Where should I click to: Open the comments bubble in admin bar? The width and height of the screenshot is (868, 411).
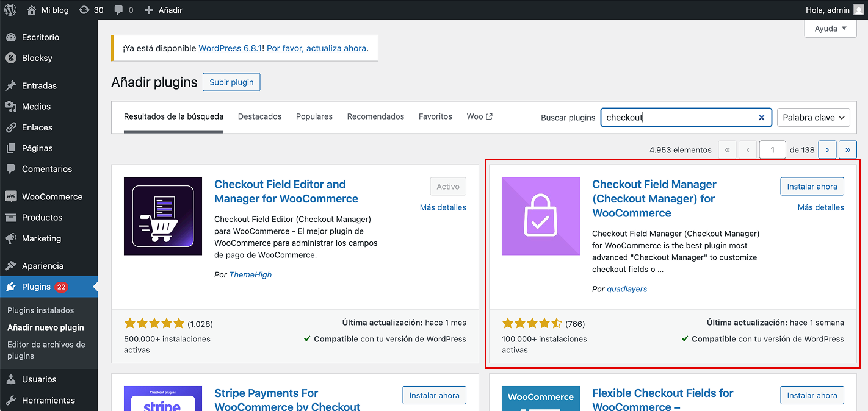pos(118,10)
